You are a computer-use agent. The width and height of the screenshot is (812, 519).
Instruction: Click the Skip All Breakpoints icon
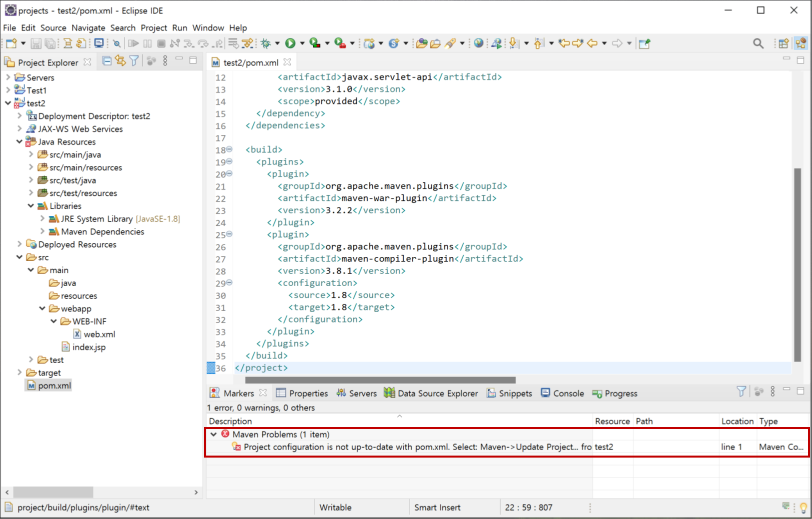(x=117, y=43)
